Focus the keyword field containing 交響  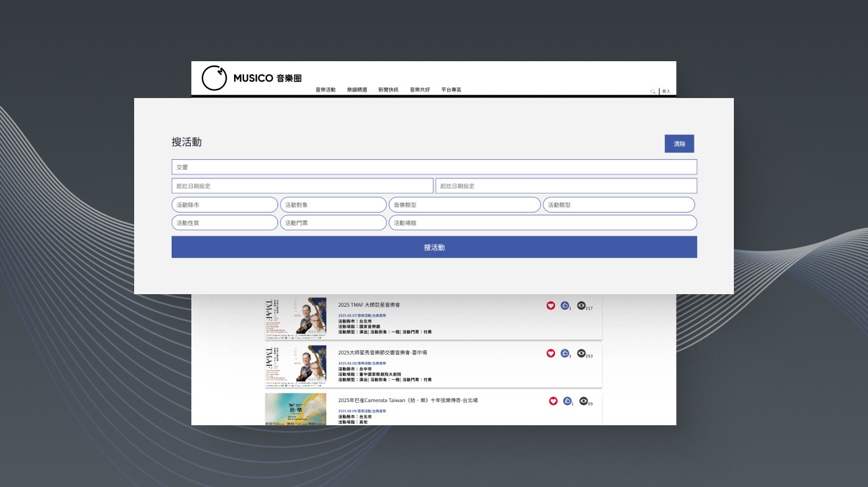[x=434, y=167]
